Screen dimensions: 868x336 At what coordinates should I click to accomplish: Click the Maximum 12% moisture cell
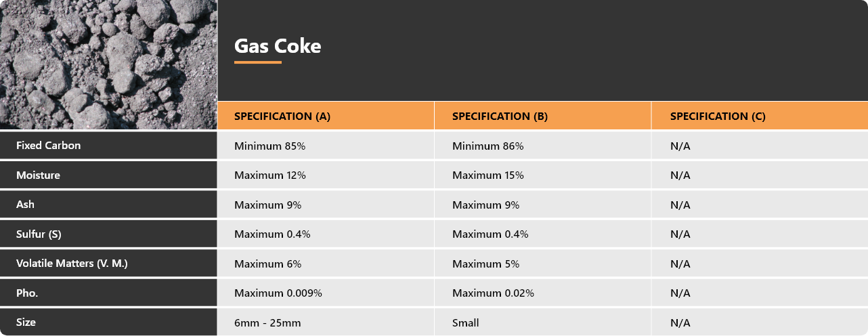click(326, 175)
